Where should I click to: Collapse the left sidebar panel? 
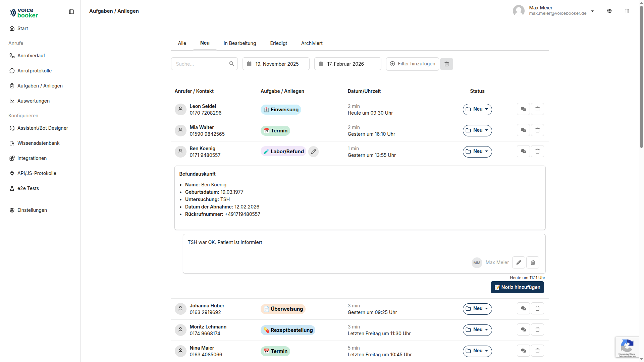[x=71, y=12]
